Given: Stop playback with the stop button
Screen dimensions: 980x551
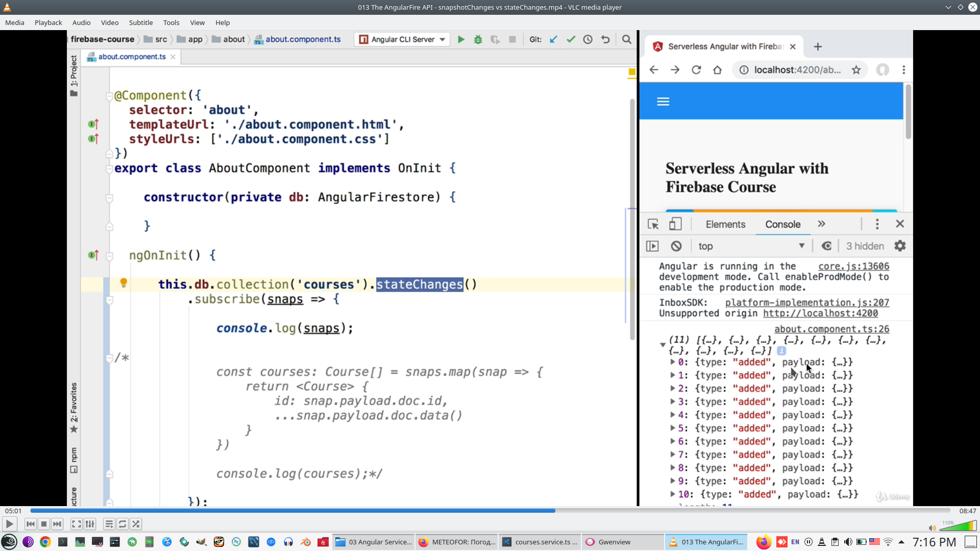Looking at the screenshot, I should (x=44, y=524).
